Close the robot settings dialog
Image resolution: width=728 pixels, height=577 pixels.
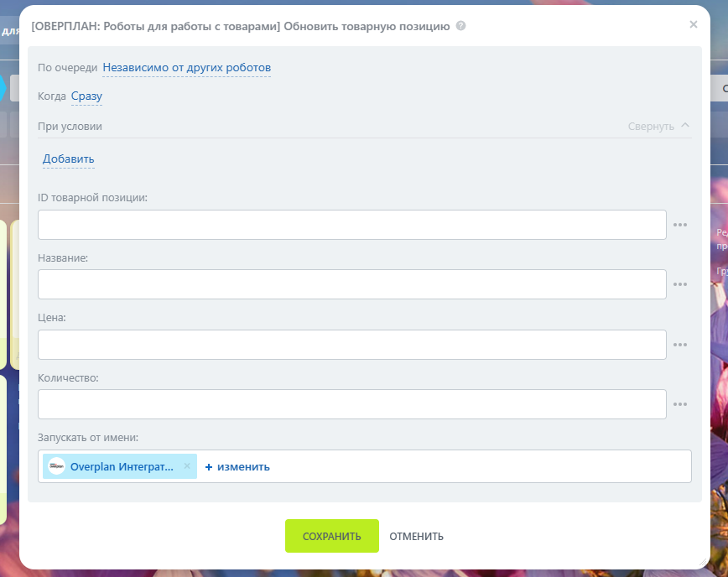pyautogui.click(x=693, y=25)
